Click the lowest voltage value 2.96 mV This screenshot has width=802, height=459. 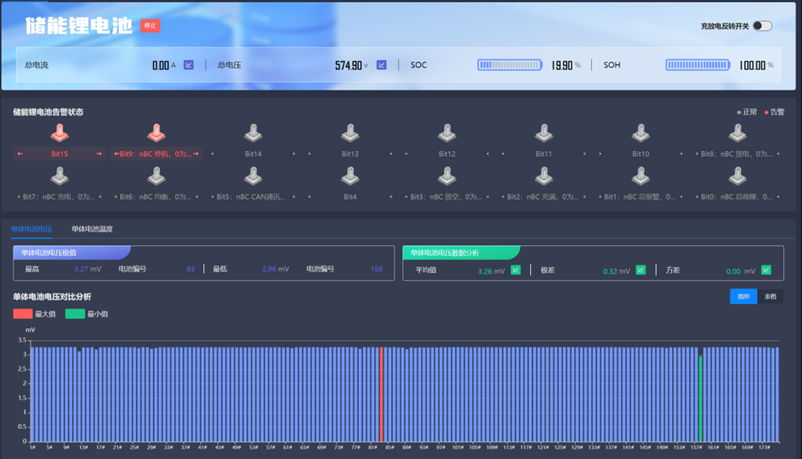click(x=275, y=269)
